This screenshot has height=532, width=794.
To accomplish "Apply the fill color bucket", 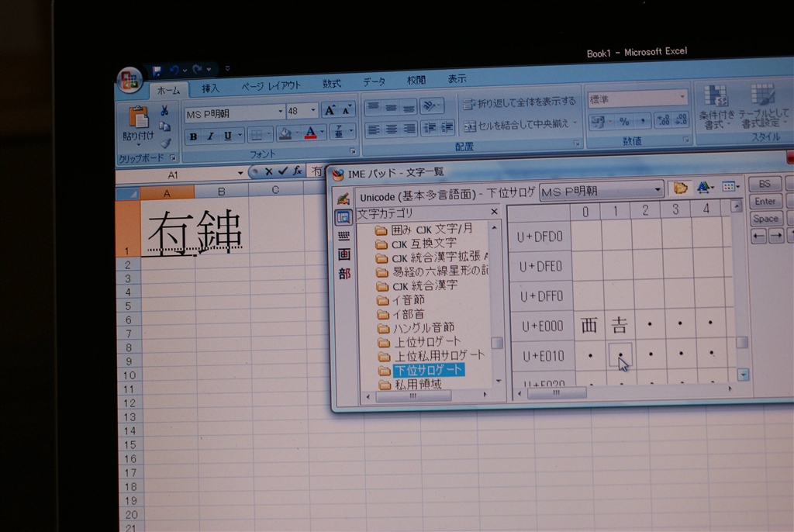I will pos(285,133).
